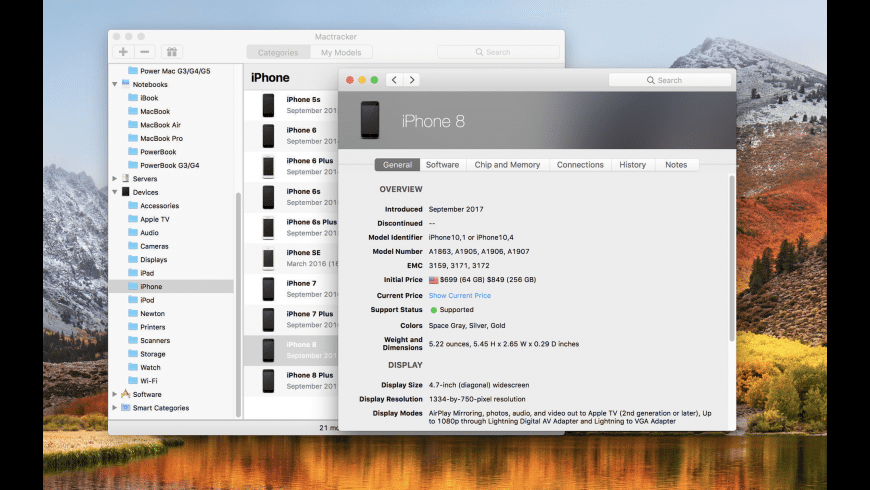Expand the Smart Categories disclosure triangle
The height and width of the screenshot is (490, 870).
point(115,407)
